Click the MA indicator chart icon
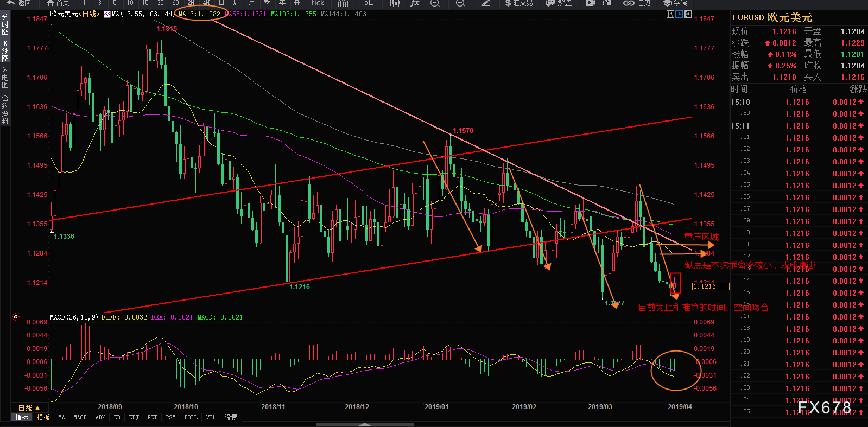Viewport: 868px width, 427px height. (107, 14)
